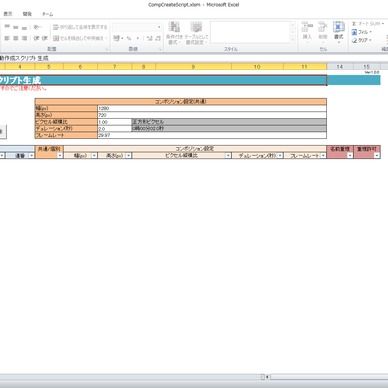This screenshot has height=388, width=388.
Task: Center cell text horizontally
Action: click(x=16, y=38)
